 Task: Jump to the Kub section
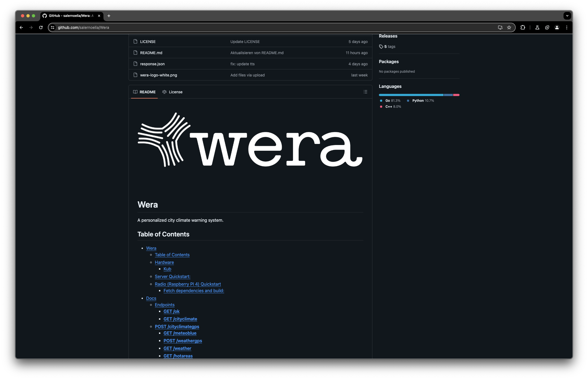pyautogui.click(x=167, y=269)
